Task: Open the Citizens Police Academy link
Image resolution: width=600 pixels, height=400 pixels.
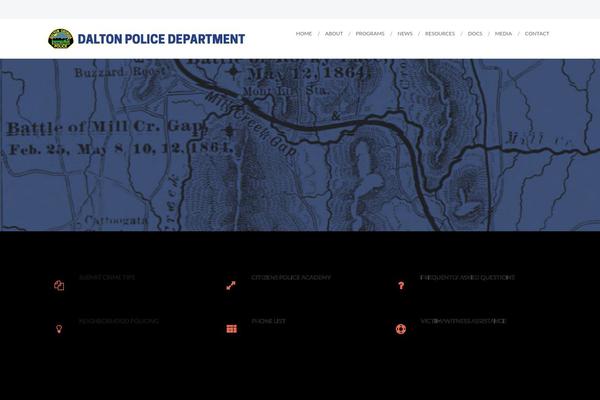Action: tap(291, 278)
